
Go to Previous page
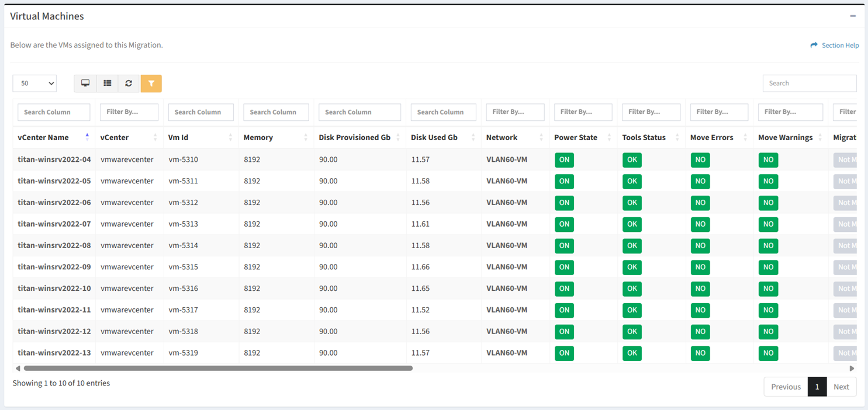click(x=786, y=387)
